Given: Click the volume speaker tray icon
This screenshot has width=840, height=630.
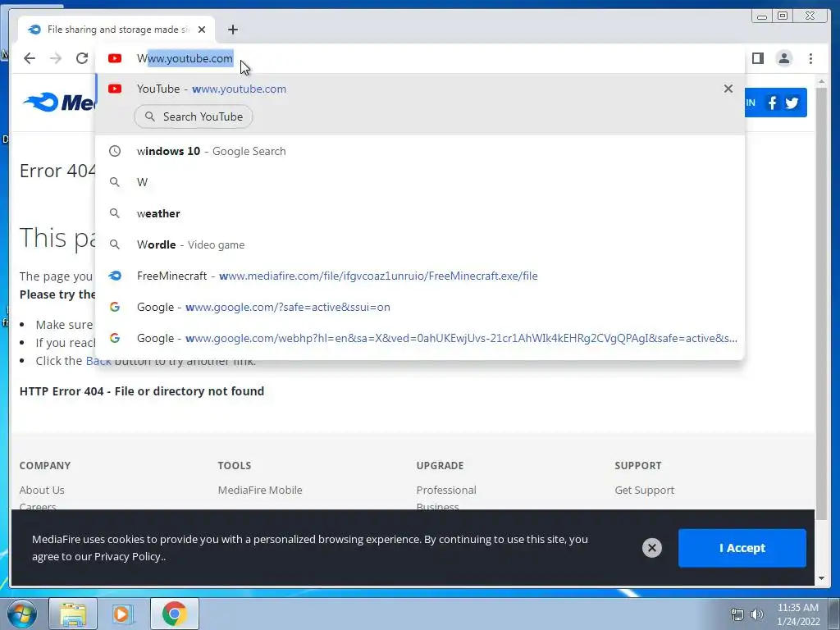Looking at the screenshot, I should (757, 614).
